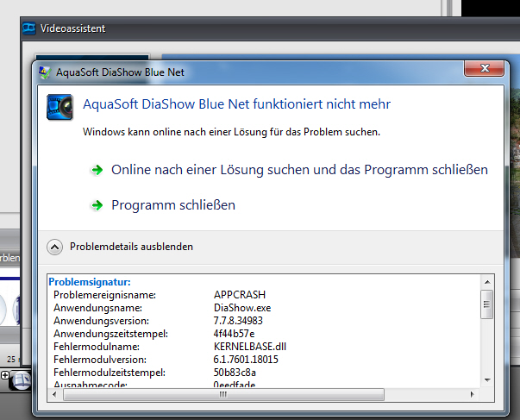Click the AquaSoft DiaShow Blue Net dialog title

tap(120, 72)
